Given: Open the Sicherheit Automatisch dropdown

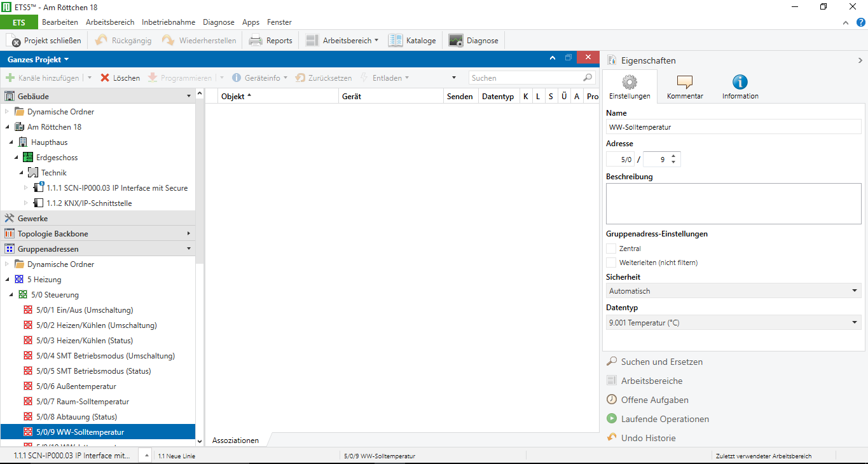Looking at the screenshot, I should (733, 291).
